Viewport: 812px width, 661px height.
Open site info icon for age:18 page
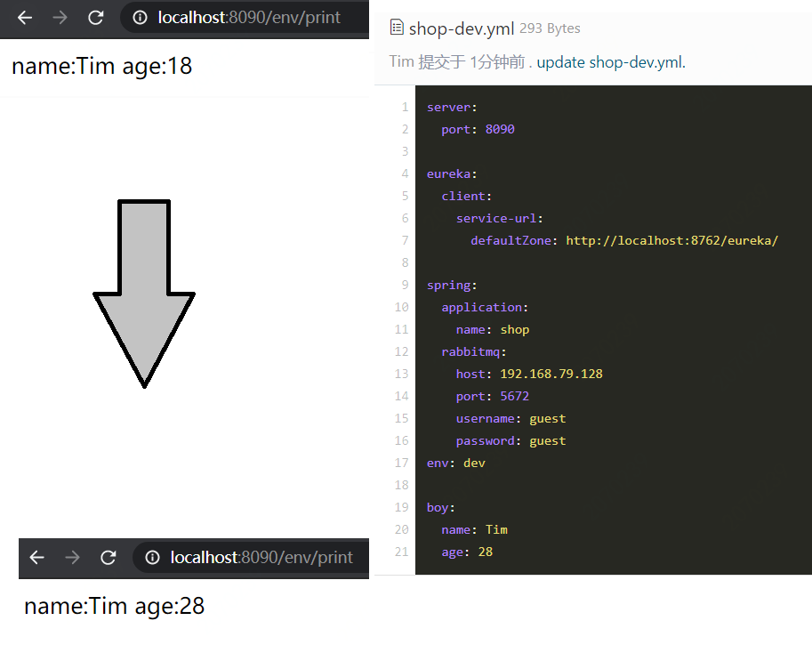point(140,18)
